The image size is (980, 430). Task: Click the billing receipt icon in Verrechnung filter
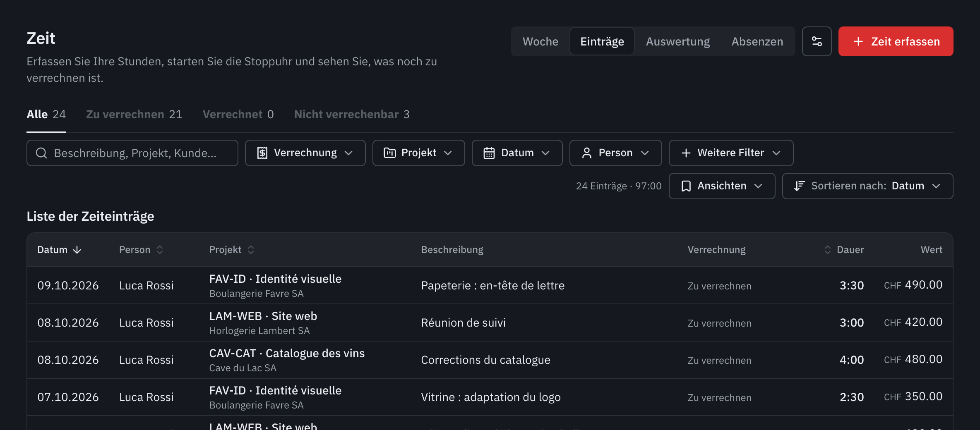coord(262,153)
